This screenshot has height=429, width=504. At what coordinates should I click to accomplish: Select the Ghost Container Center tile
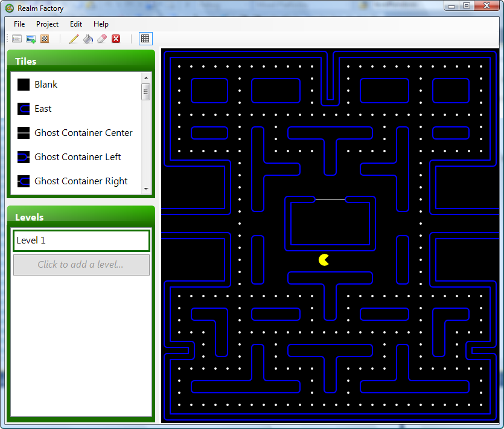point(76,133)
